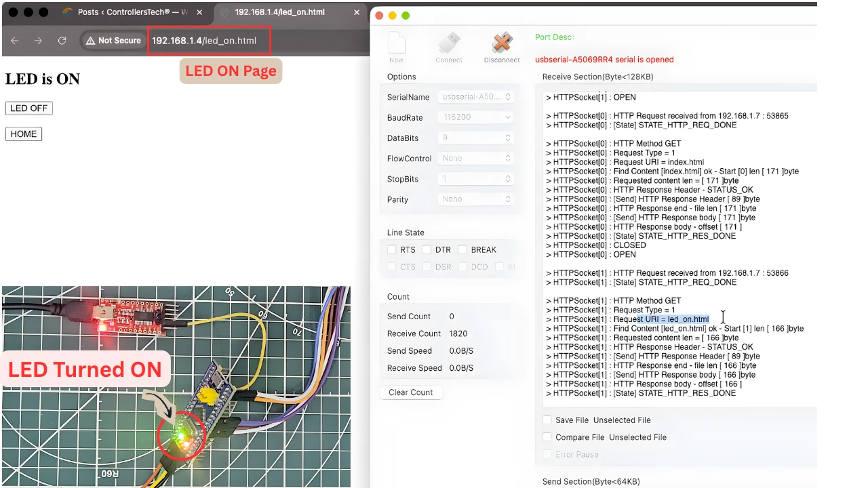Click the Clear Count button
Screen dimensions: 868x488
tap(411, 392)
